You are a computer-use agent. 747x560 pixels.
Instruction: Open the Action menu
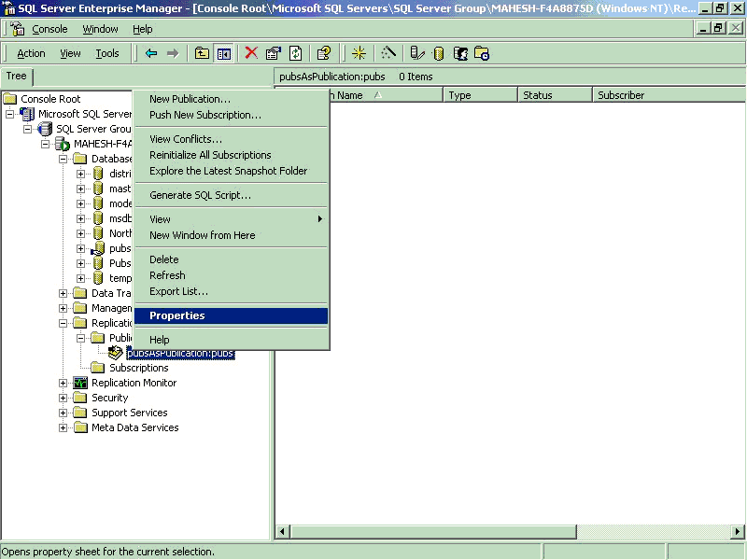31,53
